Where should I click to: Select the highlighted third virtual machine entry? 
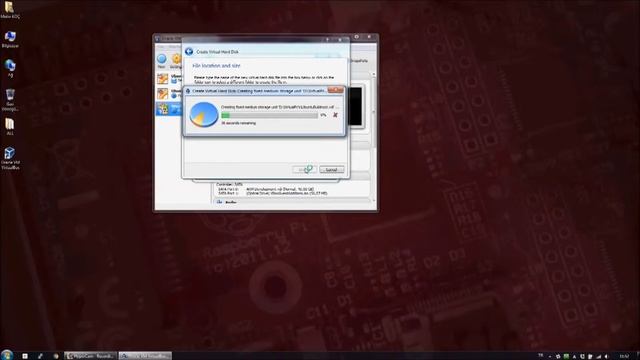(x=169, y=109)
